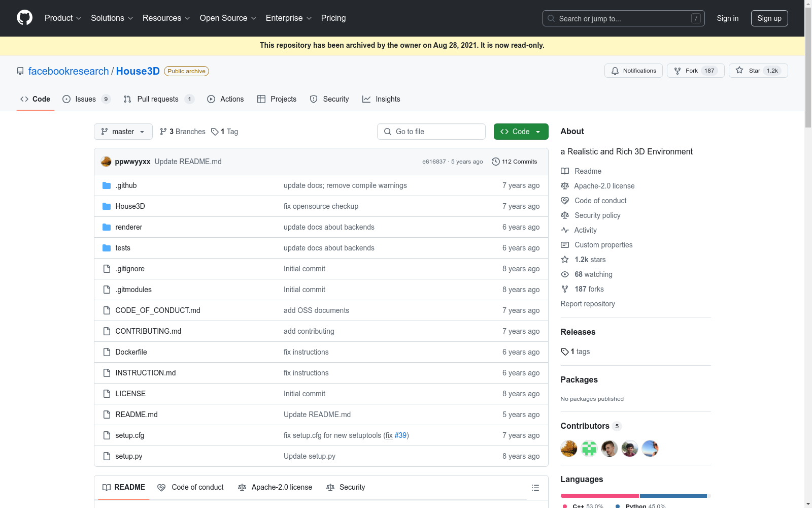Viewport: 812px width, 508px height.
Task: Open the CODE_OF_CONDUCT.md file
Action: pos(158,310)
